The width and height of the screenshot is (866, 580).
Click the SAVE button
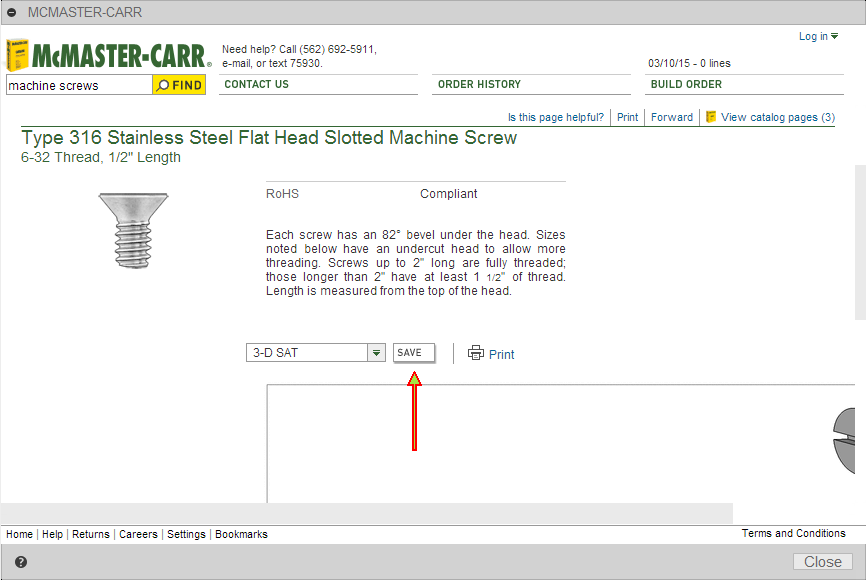coord(413,352)
